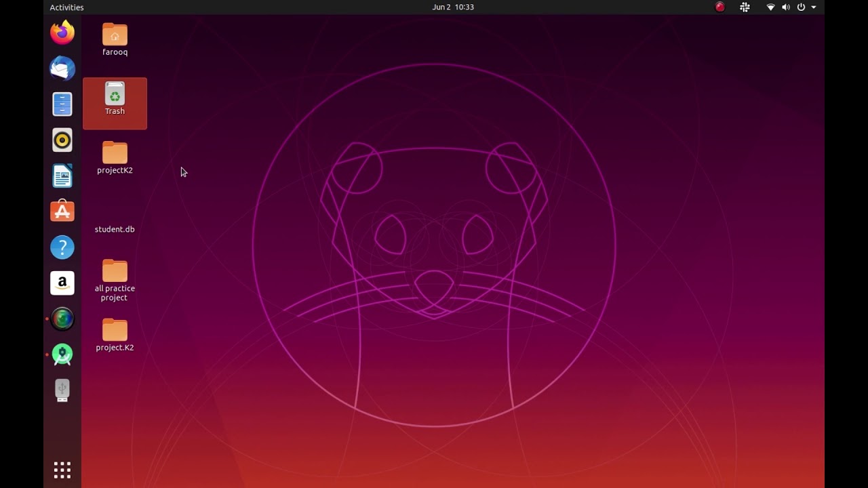Launch the Amazon dock shortcut
Screen dimensions: 868x488
coord(62,283)
